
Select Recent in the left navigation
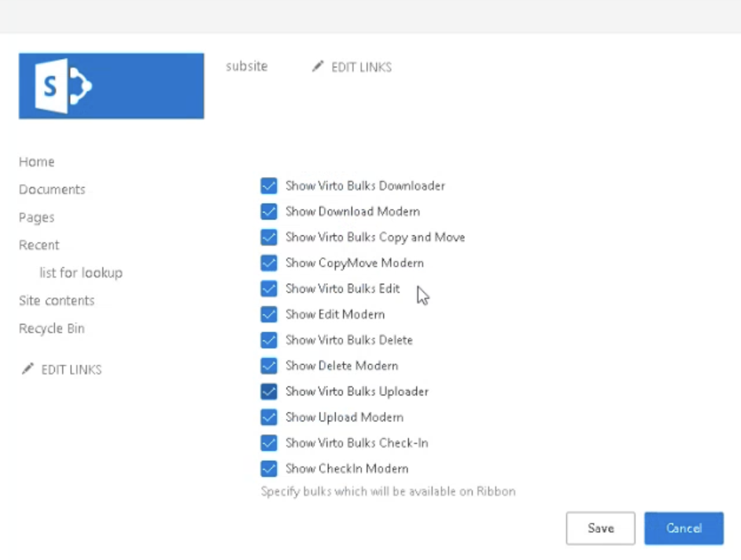39,245
